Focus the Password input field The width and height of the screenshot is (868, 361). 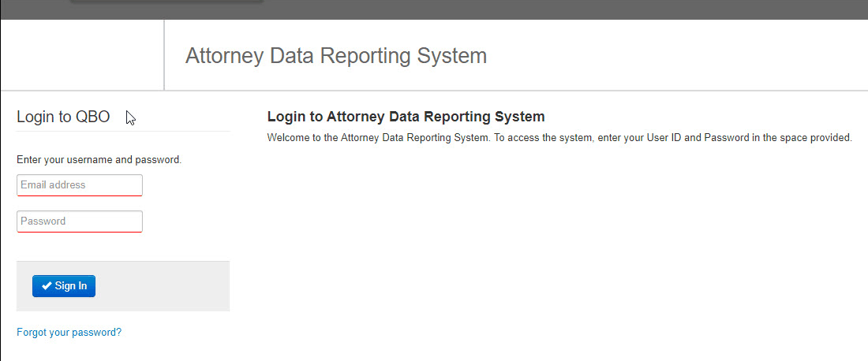80,221
